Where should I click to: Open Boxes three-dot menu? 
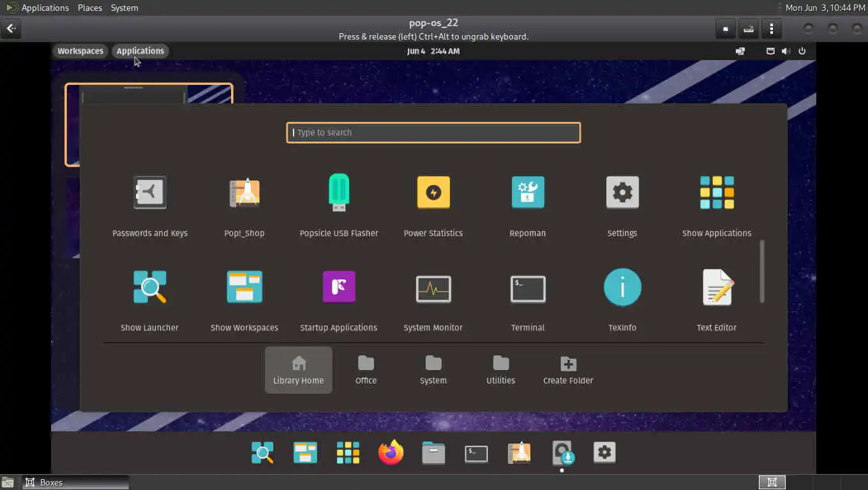tap(772, 29)
